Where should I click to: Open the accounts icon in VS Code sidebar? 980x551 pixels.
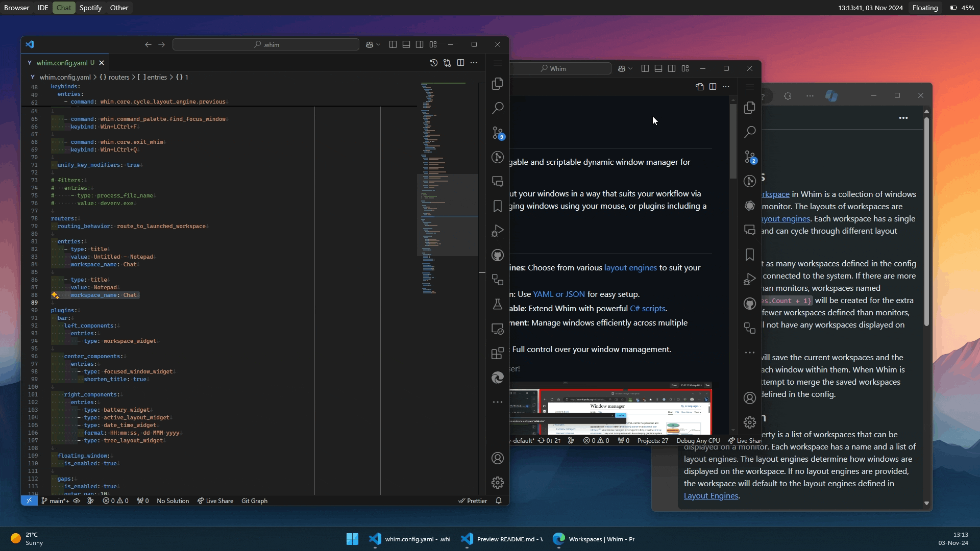click(x=498, y=458)
